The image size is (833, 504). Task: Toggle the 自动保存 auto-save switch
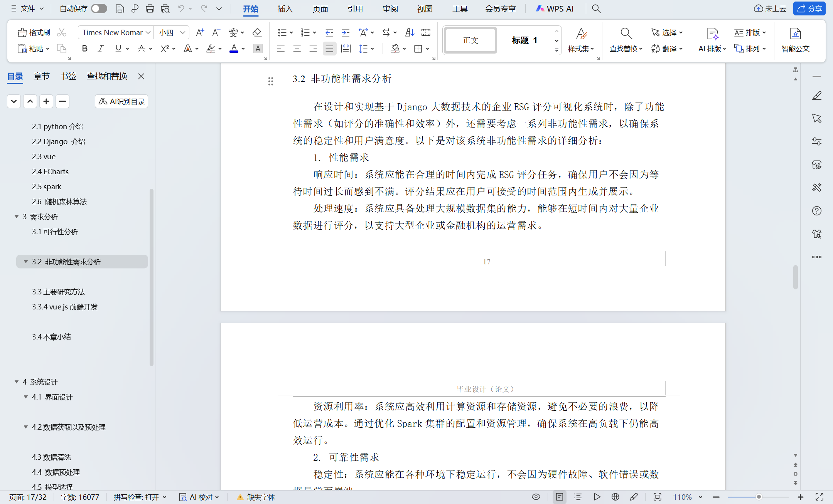click(x=99, y=8)
